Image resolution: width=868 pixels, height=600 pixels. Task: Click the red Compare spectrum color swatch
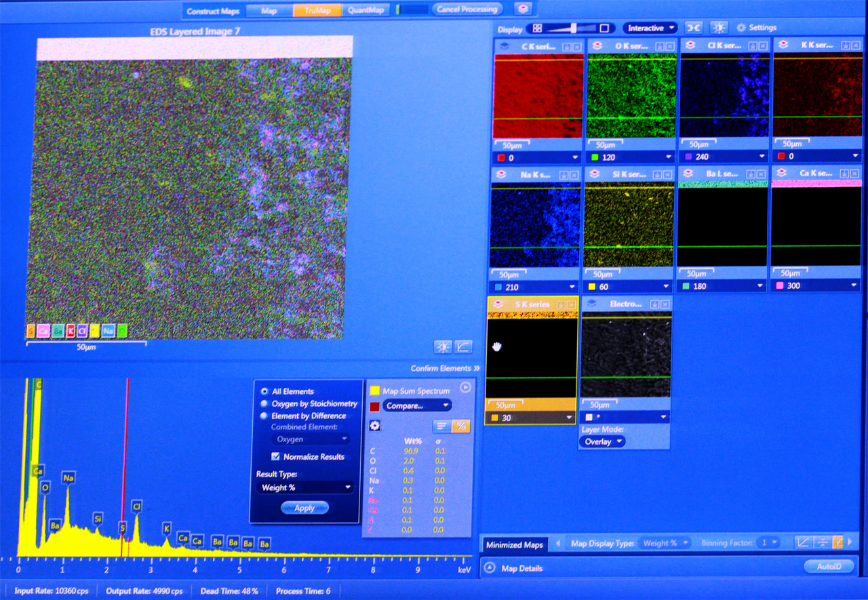tap(374, 405)
